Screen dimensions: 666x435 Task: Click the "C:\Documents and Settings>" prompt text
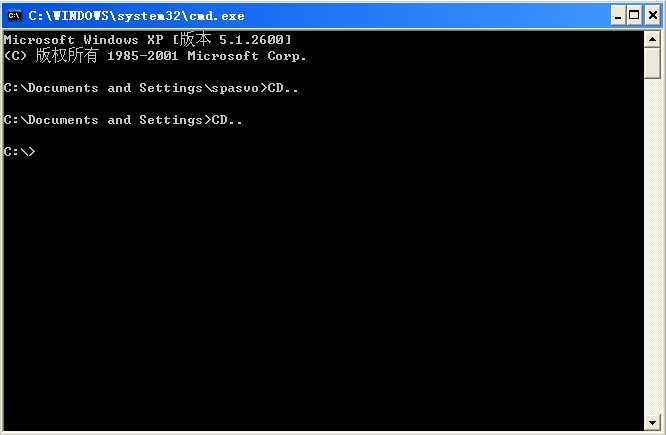pyautogui.click(x=106, y=120)
